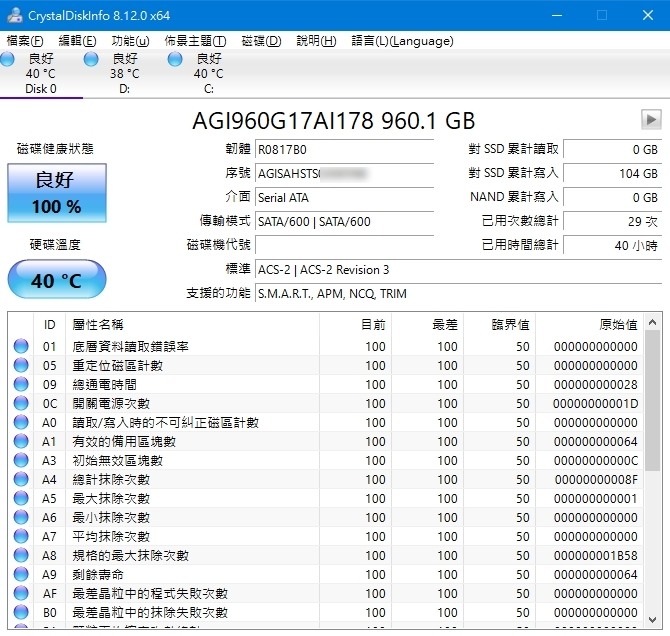Click status orb for attribute B0
670x636 pixels.
point(21,612)
